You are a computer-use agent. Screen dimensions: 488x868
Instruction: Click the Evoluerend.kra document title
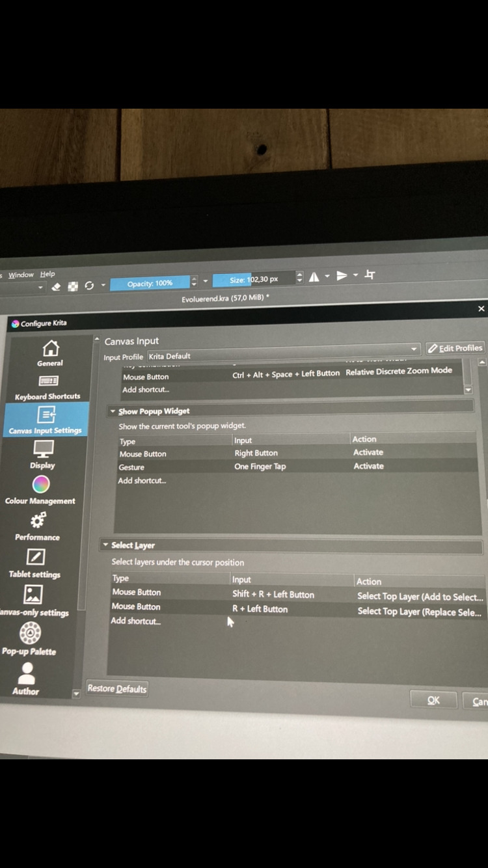click(225, 298)
